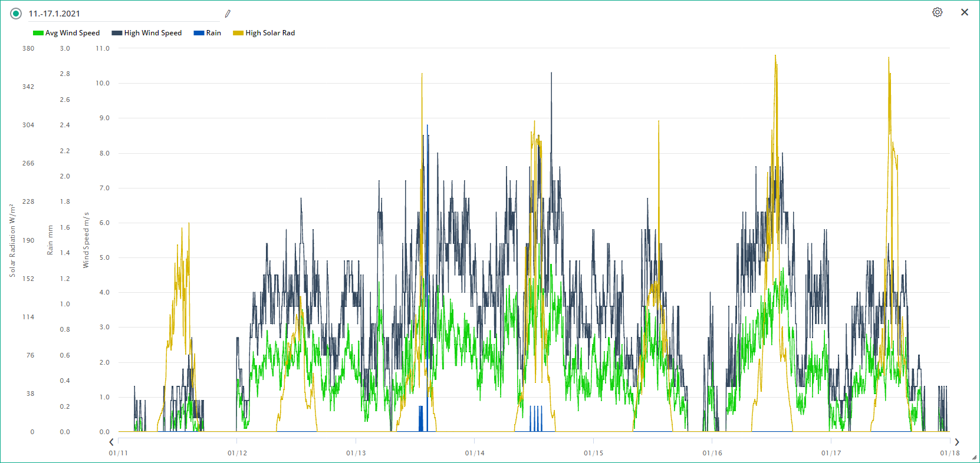
Task: Click the resize grip in bottom-right corner
Action: click(974, 457)
